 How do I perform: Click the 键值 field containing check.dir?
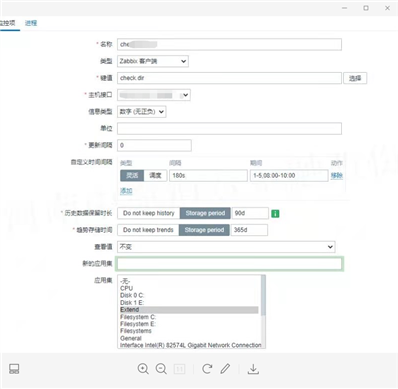229,78
